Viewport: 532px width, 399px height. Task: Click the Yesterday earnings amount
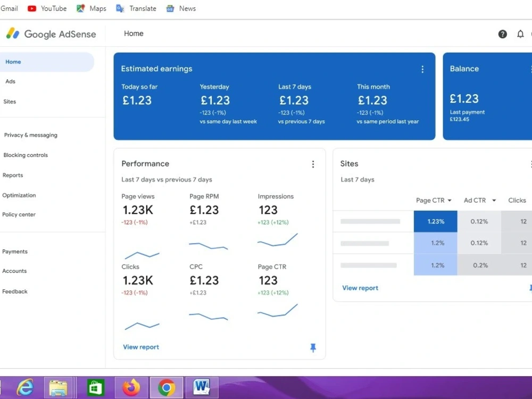(x=215, y=101)
